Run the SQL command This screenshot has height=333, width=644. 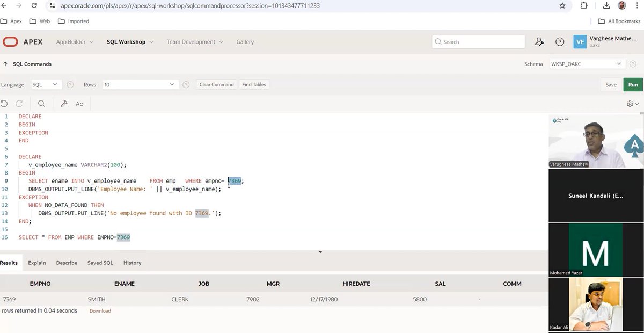[633, 84]
